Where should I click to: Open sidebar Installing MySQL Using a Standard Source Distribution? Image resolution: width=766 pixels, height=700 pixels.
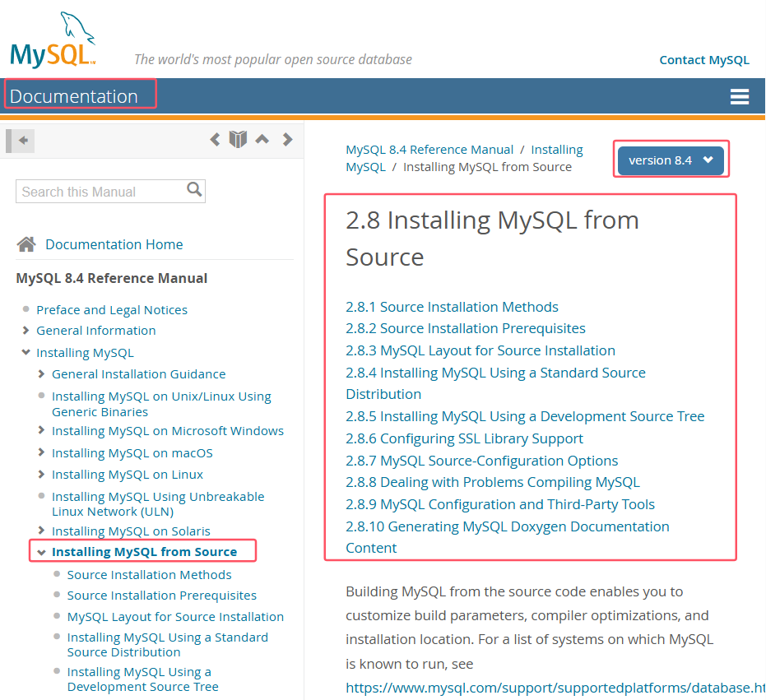(x=168, y=644)
